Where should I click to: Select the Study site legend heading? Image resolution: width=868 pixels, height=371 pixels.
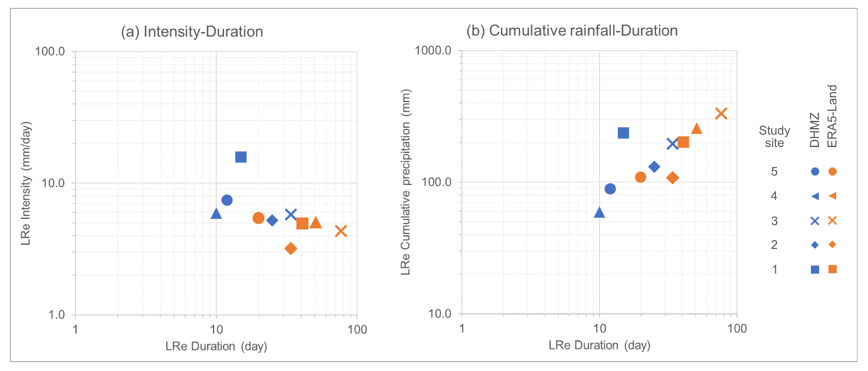point(774,136)
